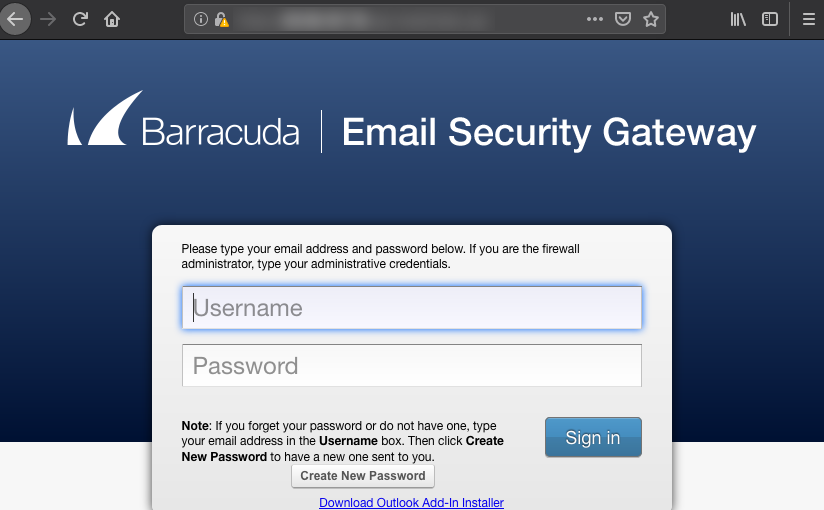This screenshot has height=510, width=824.
Task: Focus the blurred URL address bar
Action: pyautogui.click(x=400, y=19)
